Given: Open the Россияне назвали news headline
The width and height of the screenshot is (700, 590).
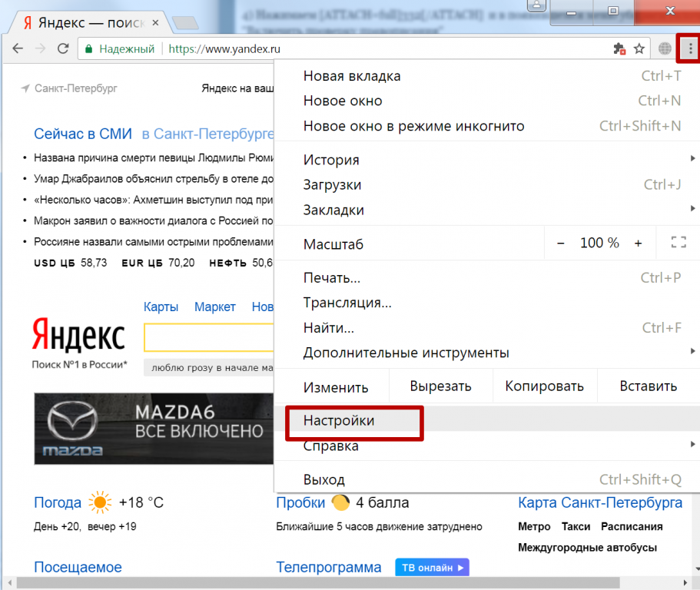Looking at the screenshot, I should [x=154, y=241].
